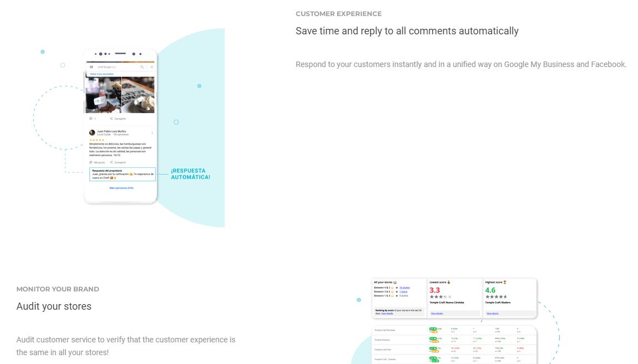Click the 'All your stores' card title
The height and width of the screenshot is (364, 638).
click(385, 282)
